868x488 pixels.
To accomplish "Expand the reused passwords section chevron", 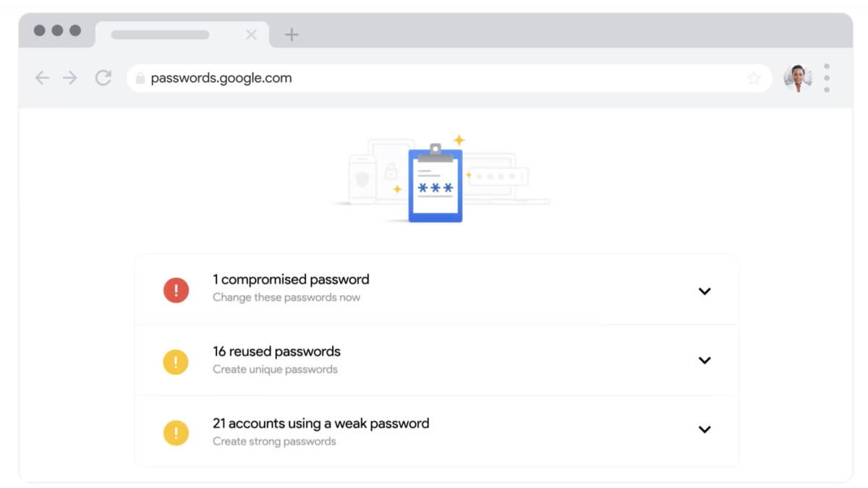I will tap(705, 360).
